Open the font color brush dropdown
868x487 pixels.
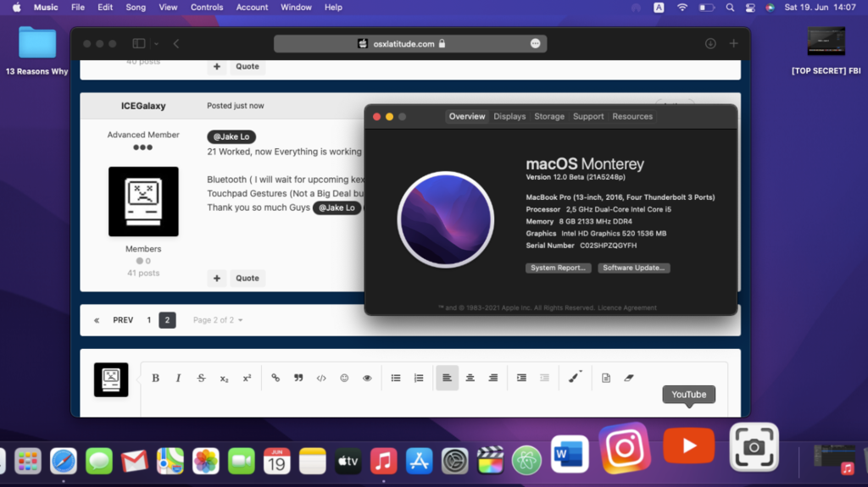coord(575,378)
